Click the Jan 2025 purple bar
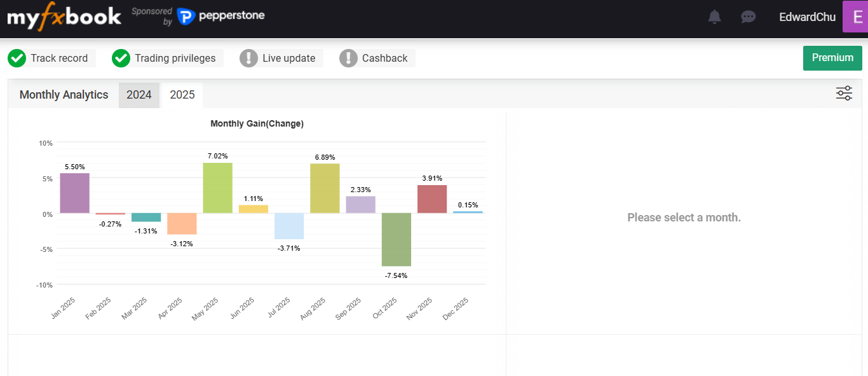Image resolution: width=868 pixels, height=376 pixels. click(x=74, y=193)
